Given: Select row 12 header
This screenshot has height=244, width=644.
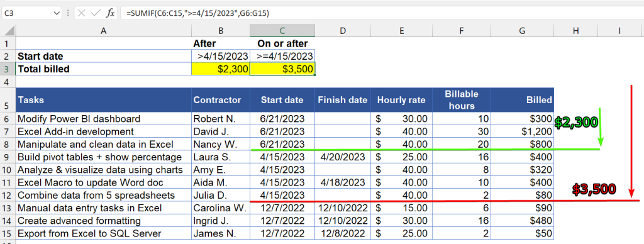Looking at the screenshot, I should coord(8,195).
